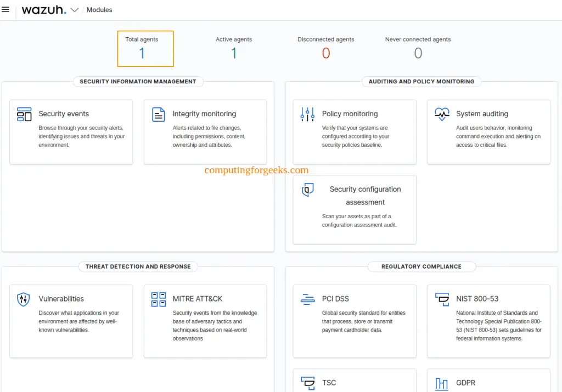Click the NIST 800-53 icon
The width and height of the screenshot is (562, 392).
pos(442,299)
